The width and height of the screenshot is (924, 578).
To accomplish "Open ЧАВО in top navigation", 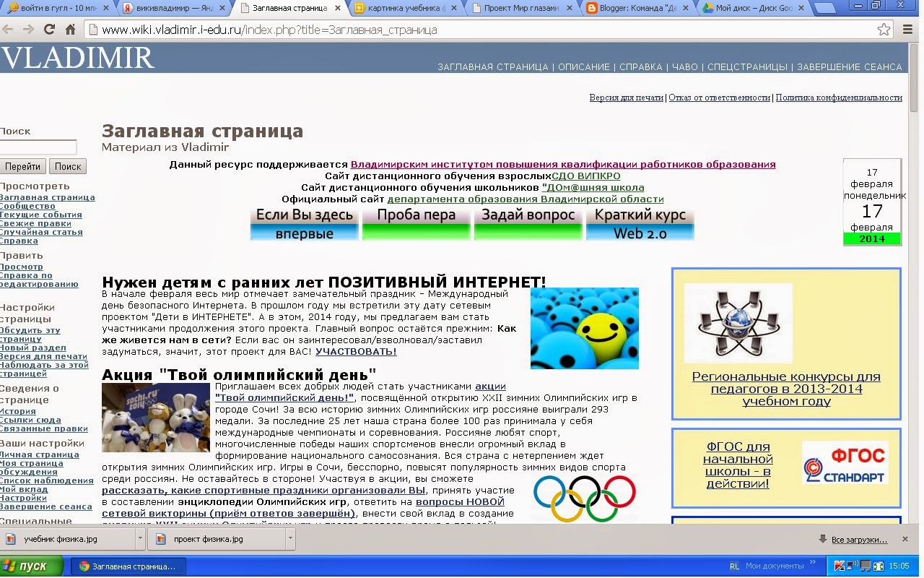I will [x=685, y=67].
